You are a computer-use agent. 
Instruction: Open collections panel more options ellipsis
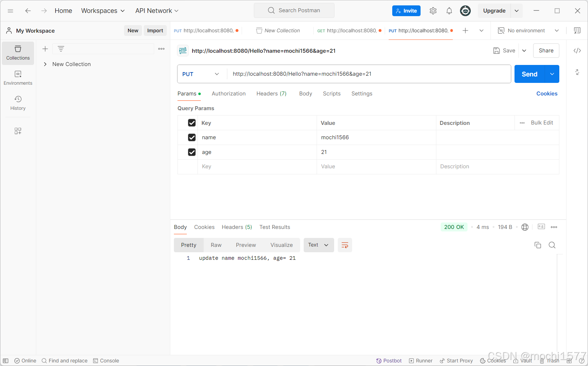coord(161,49)
